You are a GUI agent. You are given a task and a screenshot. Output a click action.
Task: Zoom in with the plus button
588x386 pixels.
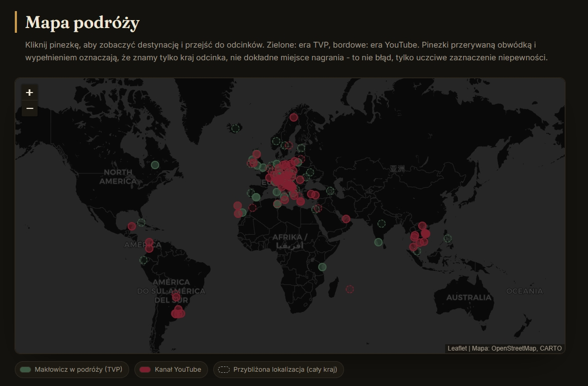30,92
